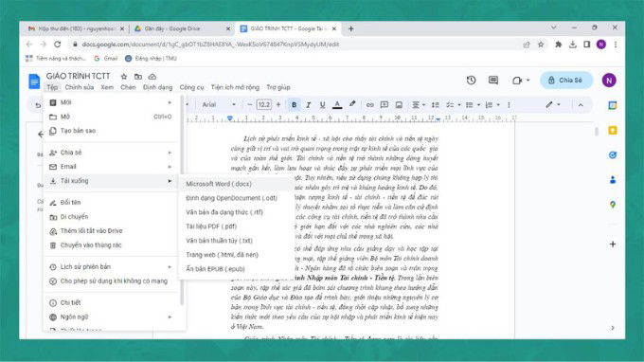The width and height of the screenshot is (644, 362).
Task: Open the Chèn menu
Action: click(x=128, y=87)
